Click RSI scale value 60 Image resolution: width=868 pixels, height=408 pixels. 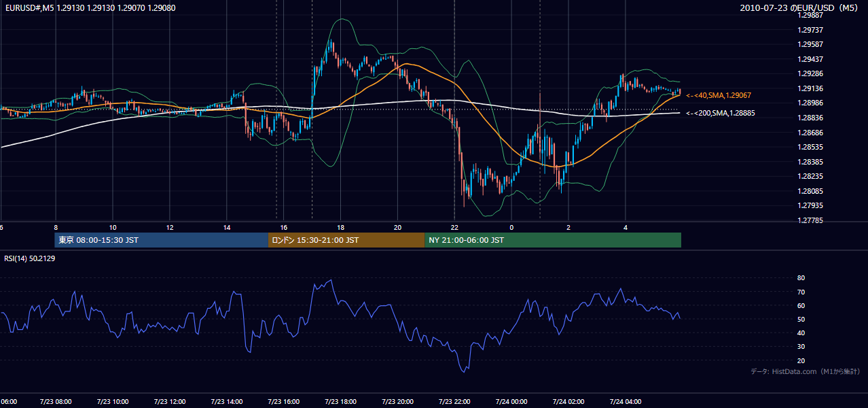click(x=801, y=305)
